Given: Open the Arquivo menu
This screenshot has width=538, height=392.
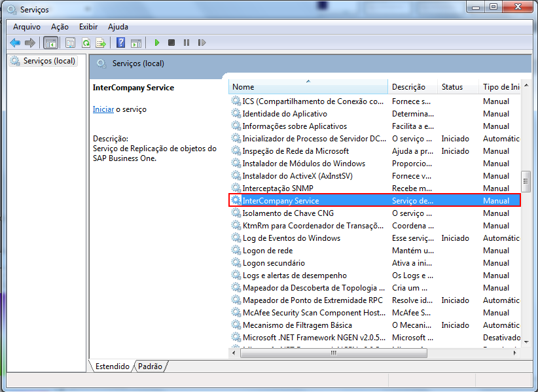Looking at the screenshot, I should point(27,27).
